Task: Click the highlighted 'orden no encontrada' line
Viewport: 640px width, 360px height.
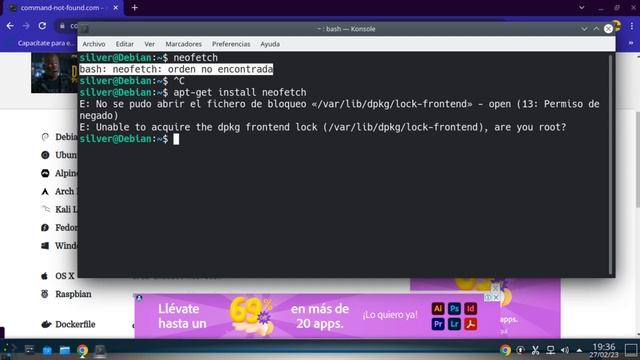Action: pyautogui.click(x=176, y=69)
